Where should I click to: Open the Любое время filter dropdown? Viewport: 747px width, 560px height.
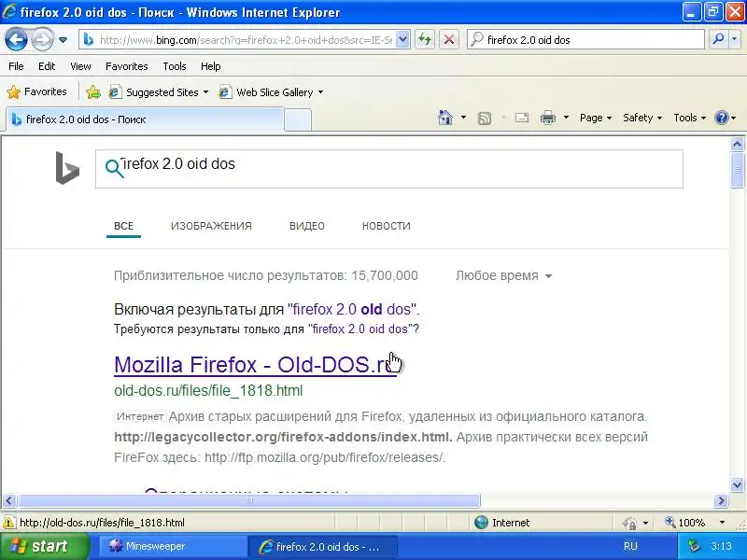click(x=503, y=275)
